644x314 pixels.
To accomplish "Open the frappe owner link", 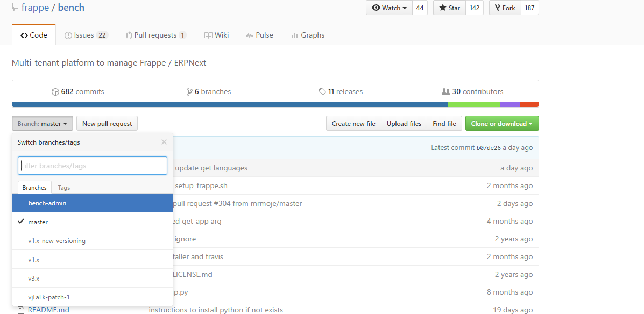I will (x=35, y=8).
